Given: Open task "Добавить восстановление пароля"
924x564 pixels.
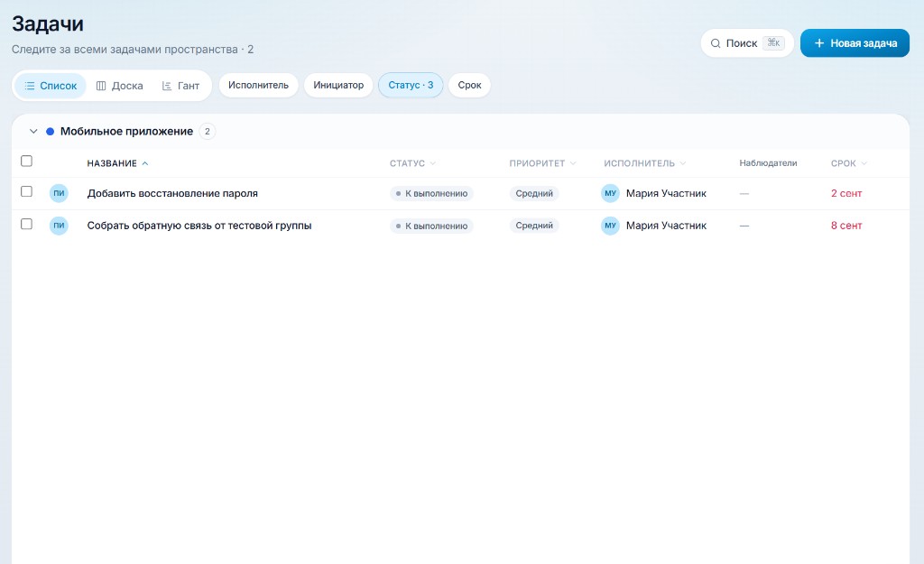Looking at the screenshot, I should coord(172,193).
